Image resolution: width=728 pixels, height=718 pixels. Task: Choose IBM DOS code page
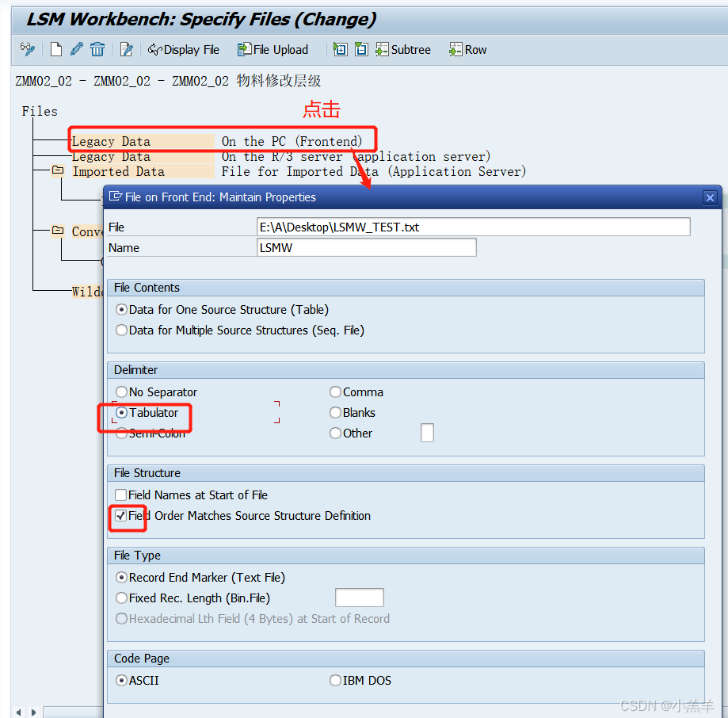(335, 680)
